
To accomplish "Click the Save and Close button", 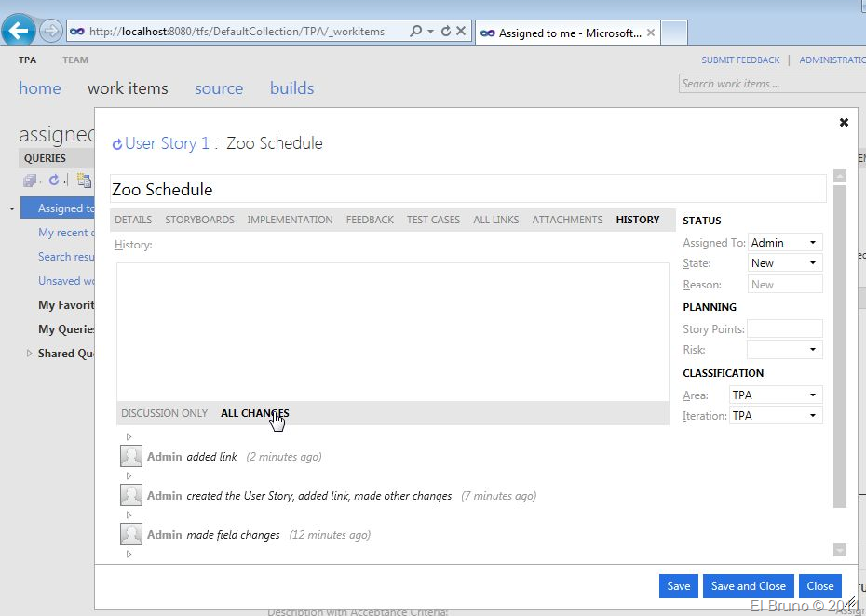I will (x=748, y=586).
